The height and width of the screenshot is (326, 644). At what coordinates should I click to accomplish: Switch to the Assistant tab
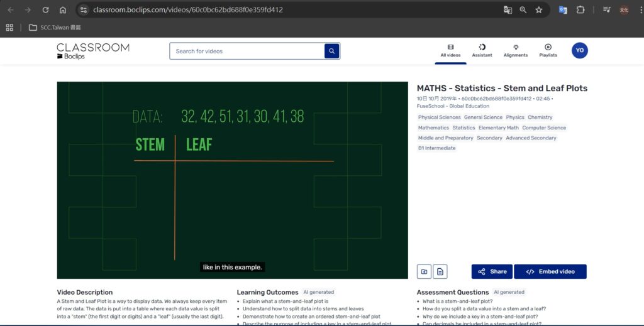click(x=482, y=51)
